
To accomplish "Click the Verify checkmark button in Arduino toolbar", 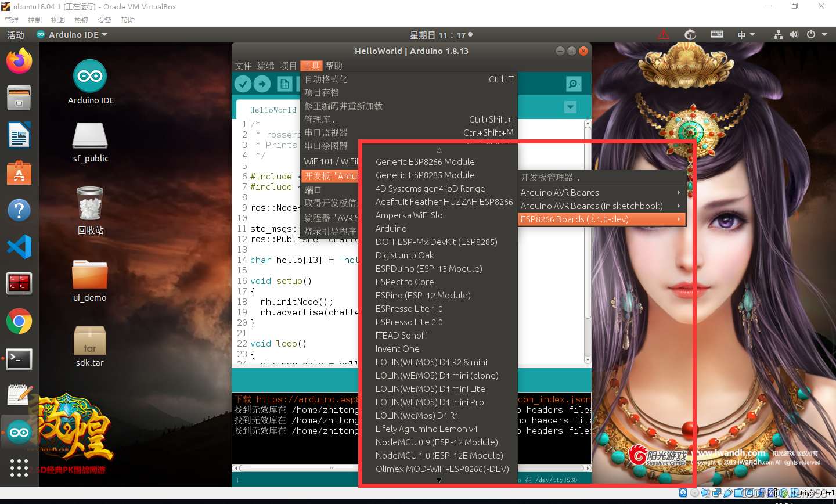I will pyautogui.click(x=243, y=84).
